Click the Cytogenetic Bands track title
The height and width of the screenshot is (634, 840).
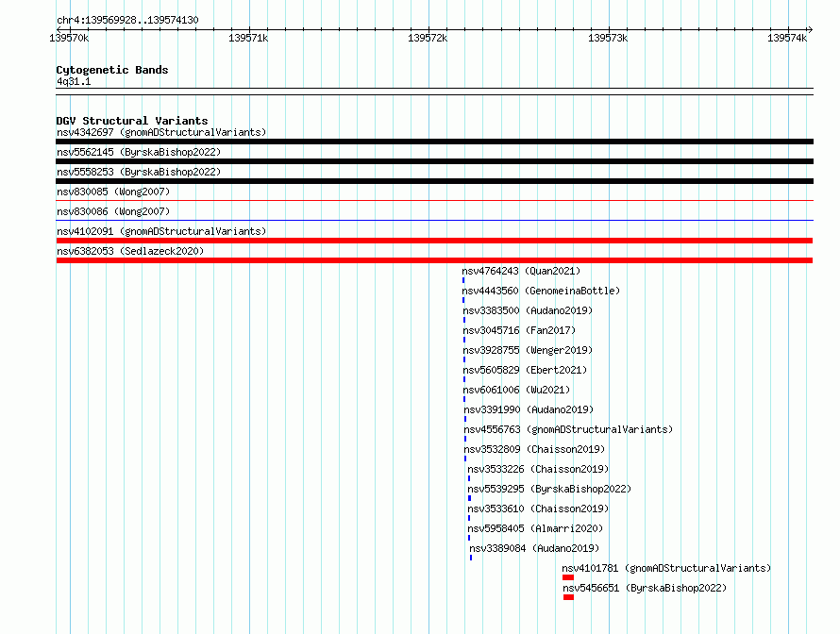112,70
